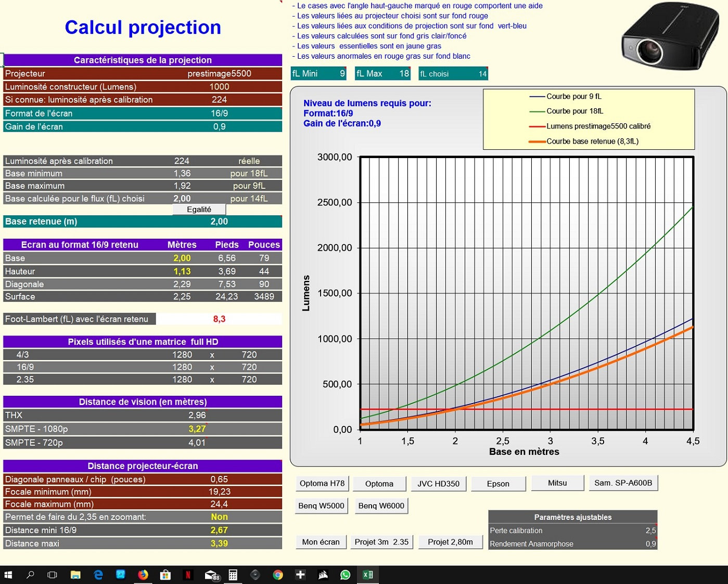Screen dimensions: 728x584
Task: Select the 'Non' zoom 2,35 result cell
Action: (219, 517)
